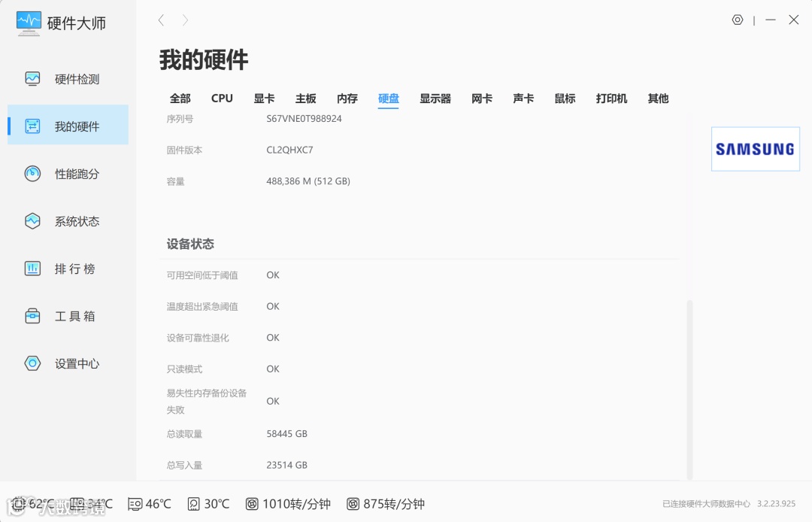Click OK value for 只读模式

click(273, 369)
